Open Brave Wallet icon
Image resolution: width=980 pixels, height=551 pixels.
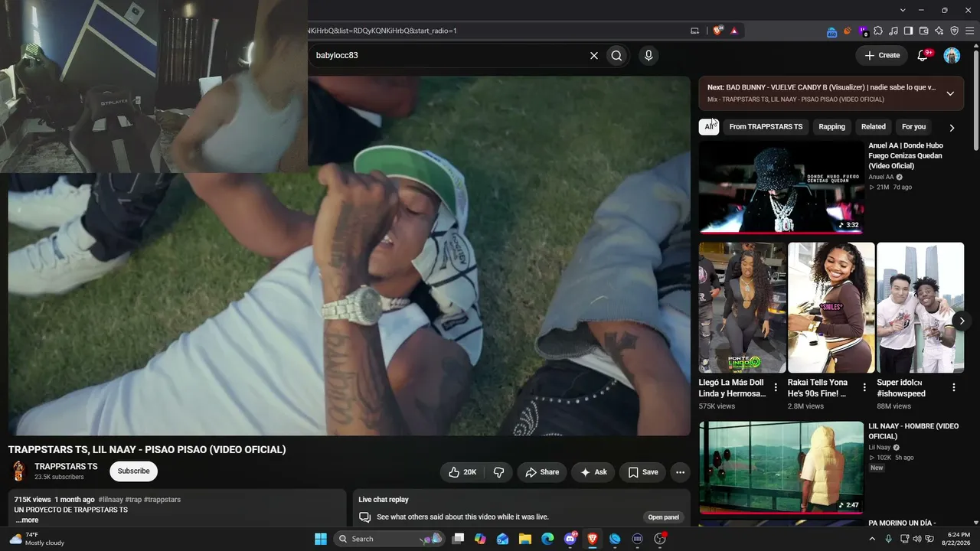[x=924, y=31]
